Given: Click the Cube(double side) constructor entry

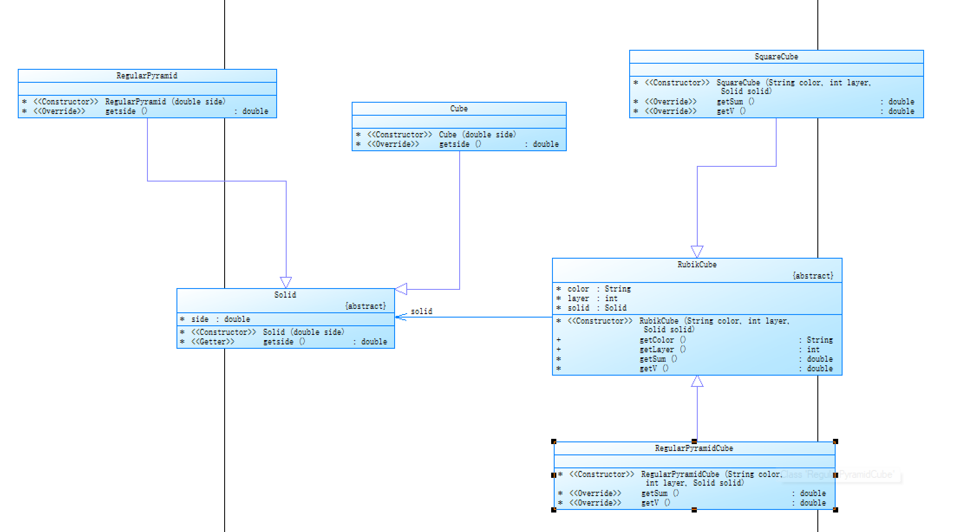Looking at the screenshot, I should tap(477, 135).
